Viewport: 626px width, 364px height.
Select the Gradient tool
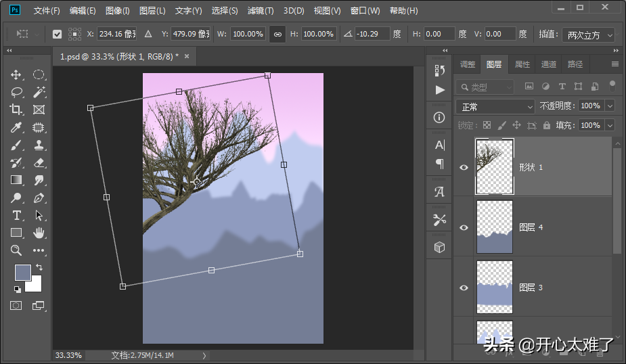tap(16, 180)
